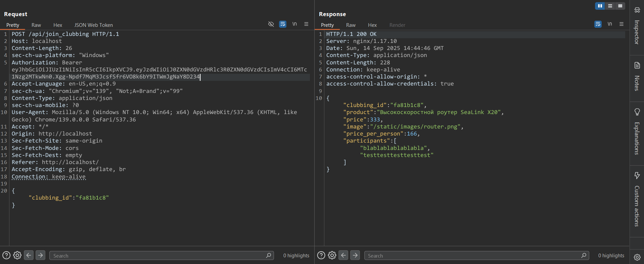The width and height of the screenshot is (644, 264).
Task: Go to next search match in Request
Action: click(40, 256)
